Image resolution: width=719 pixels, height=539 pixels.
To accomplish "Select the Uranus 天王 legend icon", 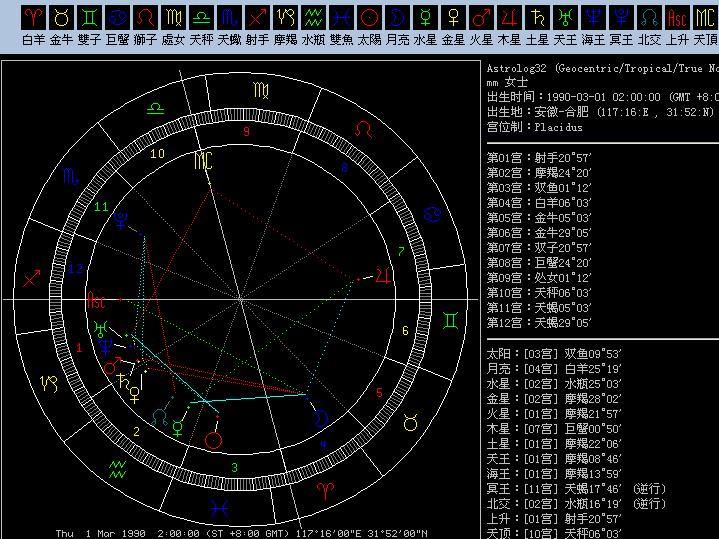I will click(565, 17).
